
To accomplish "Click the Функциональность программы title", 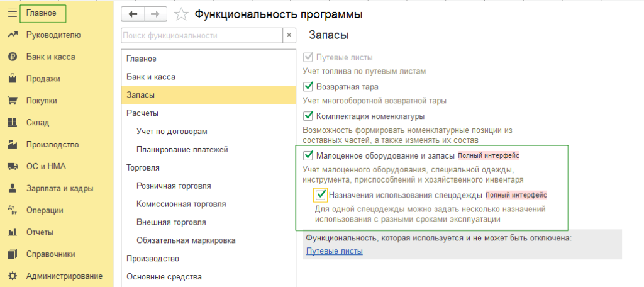I will [x=279, y=15].
